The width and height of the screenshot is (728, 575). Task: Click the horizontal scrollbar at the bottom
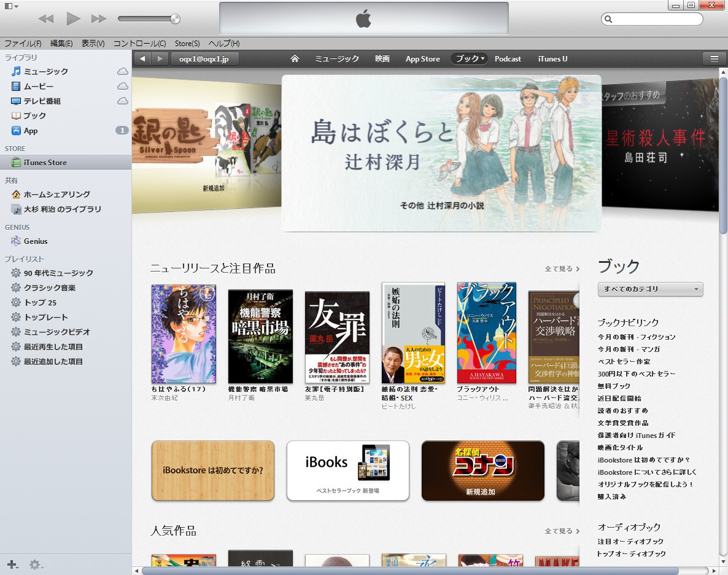point(411,571)
